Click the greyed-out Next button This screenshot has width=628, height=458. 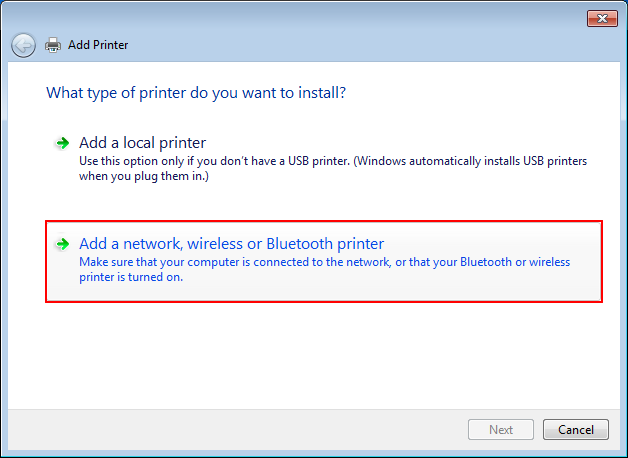pos(501,430)
